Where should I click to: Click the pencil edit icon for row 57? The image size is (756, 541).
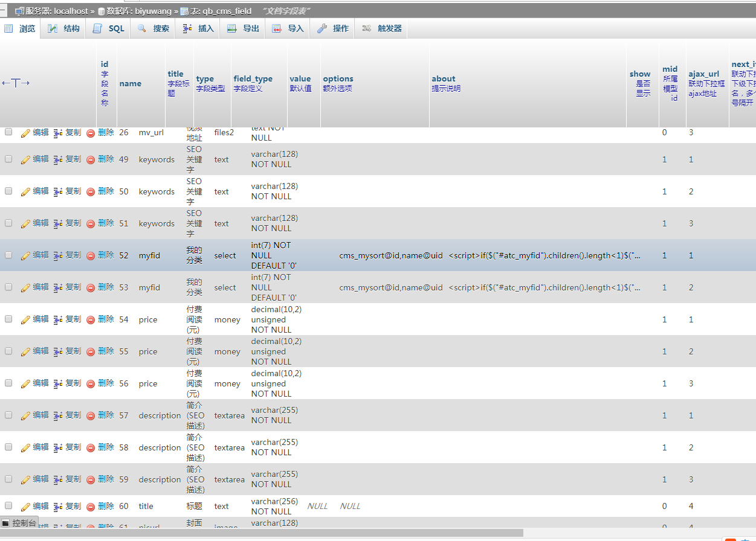click(x=25, y=416)
